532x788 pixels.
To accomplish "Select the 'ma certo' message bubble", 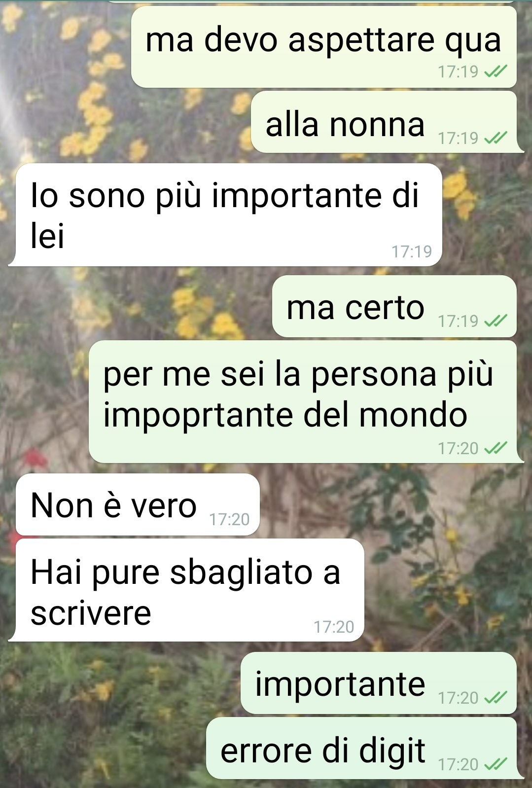I will pos(394,306).
